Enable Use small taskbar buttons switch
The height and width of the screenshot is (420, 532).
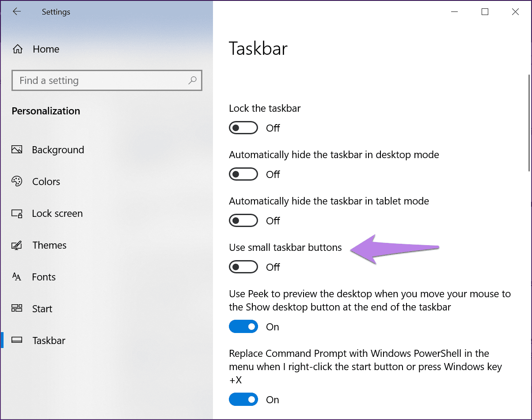(243, 267)
